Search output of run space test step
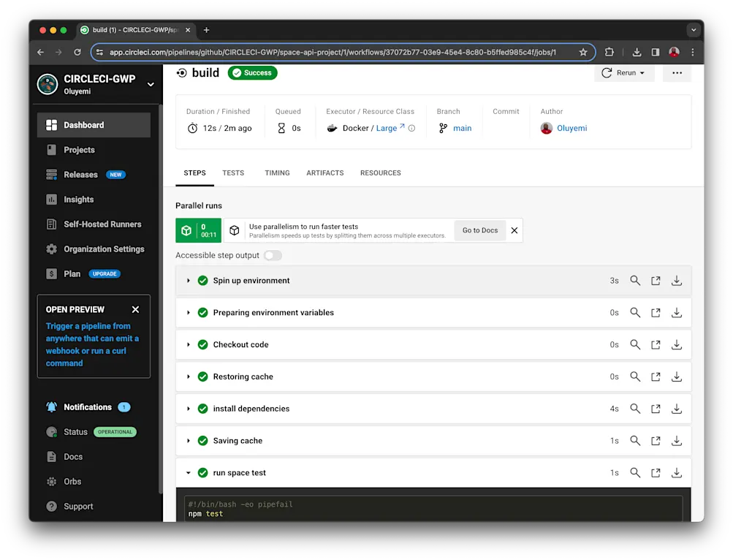Viewport: 733px width, 560px height. coord(635,472)
